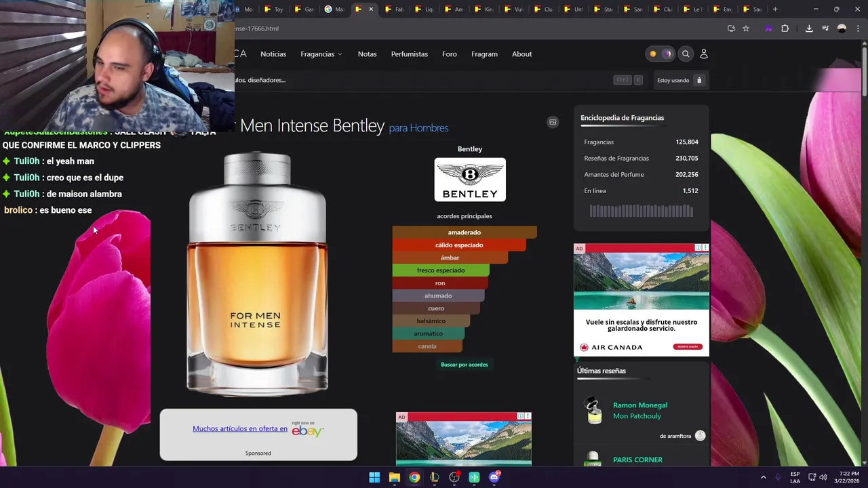
Task: Open the user account profile icon
Action: [703, 54]
